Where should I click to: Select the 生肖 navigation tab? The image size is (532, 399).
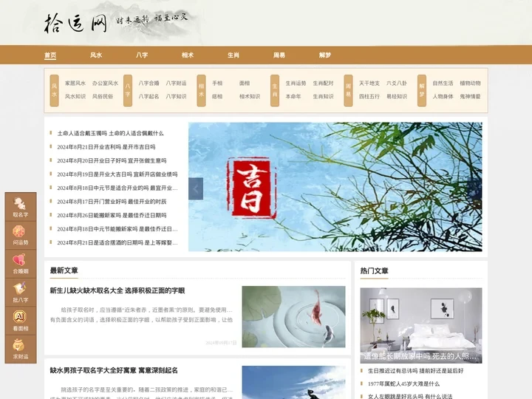[233, 55]
